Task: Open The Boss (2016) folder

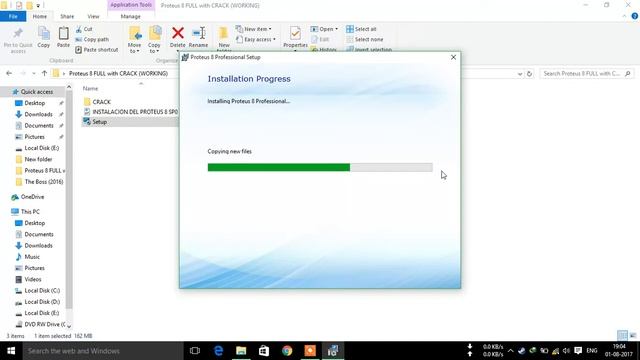Action: [x=44, y=182]
